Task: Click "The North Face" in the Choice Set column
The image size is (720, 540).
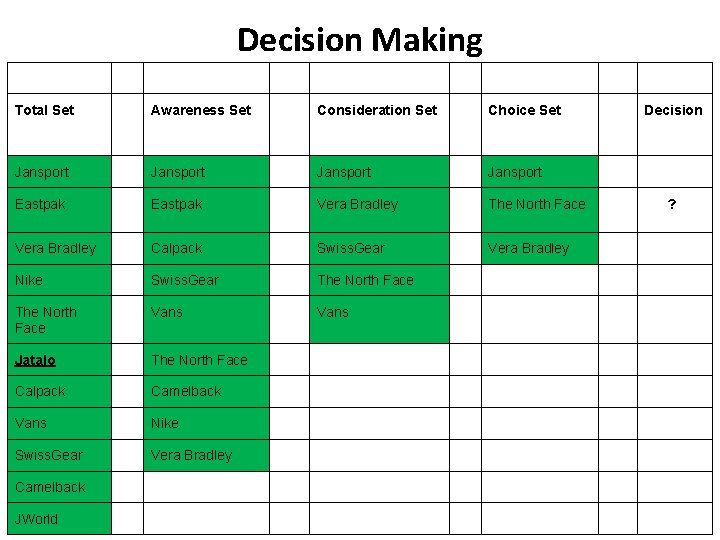Action: (x=537, y=204)
